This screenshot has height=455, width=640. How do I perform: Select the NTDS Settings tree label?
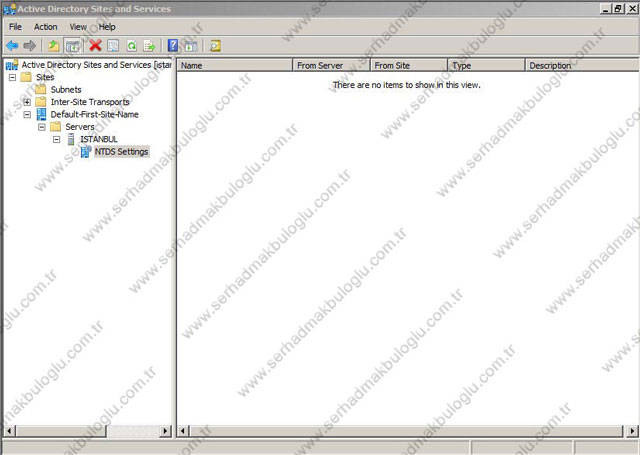tap(122, 152)
